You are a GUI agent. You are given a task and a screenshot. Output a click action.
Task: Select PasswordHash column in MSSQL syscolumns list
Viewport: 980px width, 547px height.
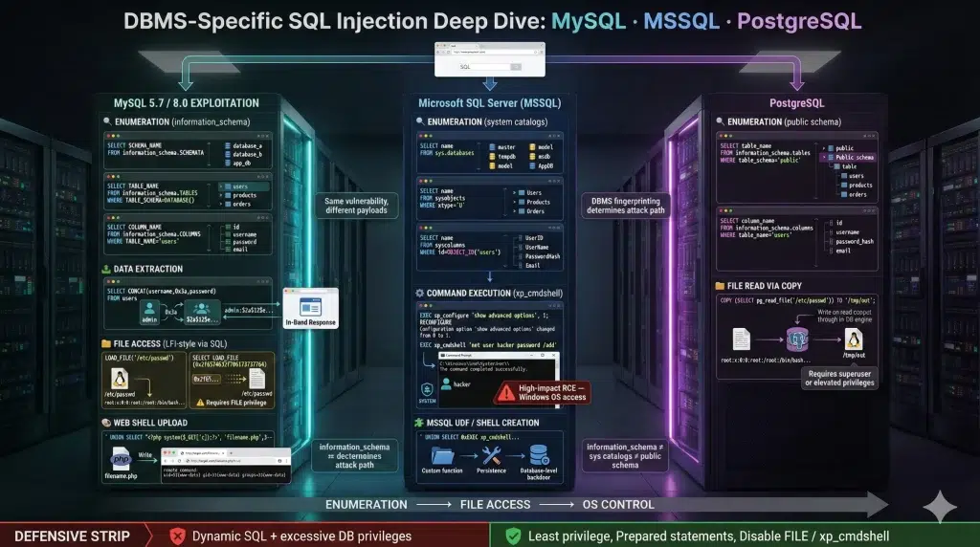(x=539, y=256)
